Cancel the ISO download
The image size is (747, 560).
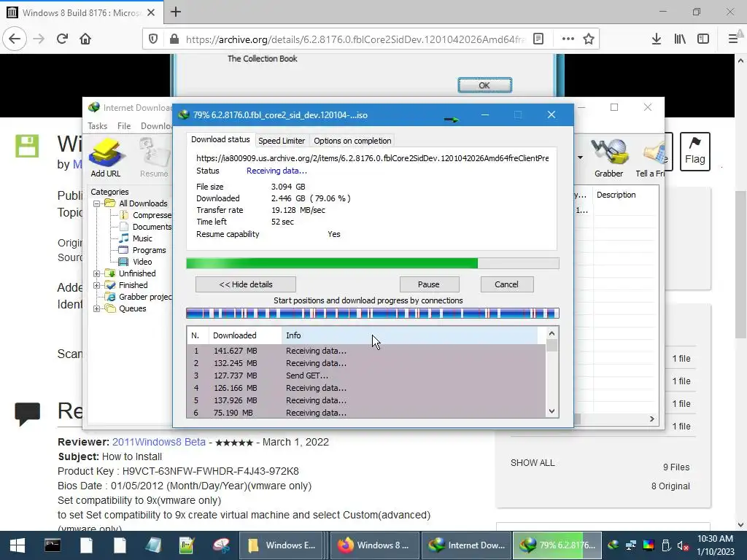click(x=506, y=284)
